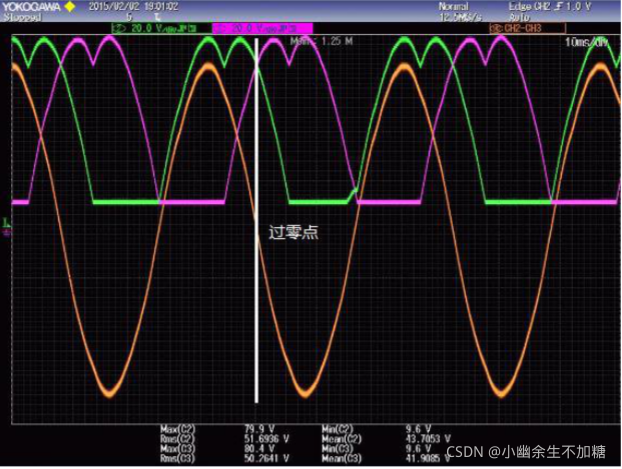Select the magenta 20.0 V channel label
This screenshot has height=469, width=622.
pos(263,28)
